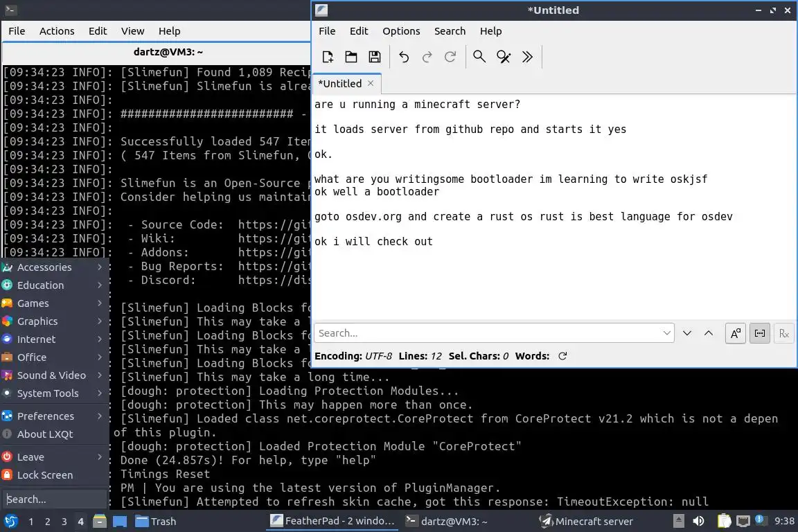Click the update notifier tray icon

[x=760, y=520]
